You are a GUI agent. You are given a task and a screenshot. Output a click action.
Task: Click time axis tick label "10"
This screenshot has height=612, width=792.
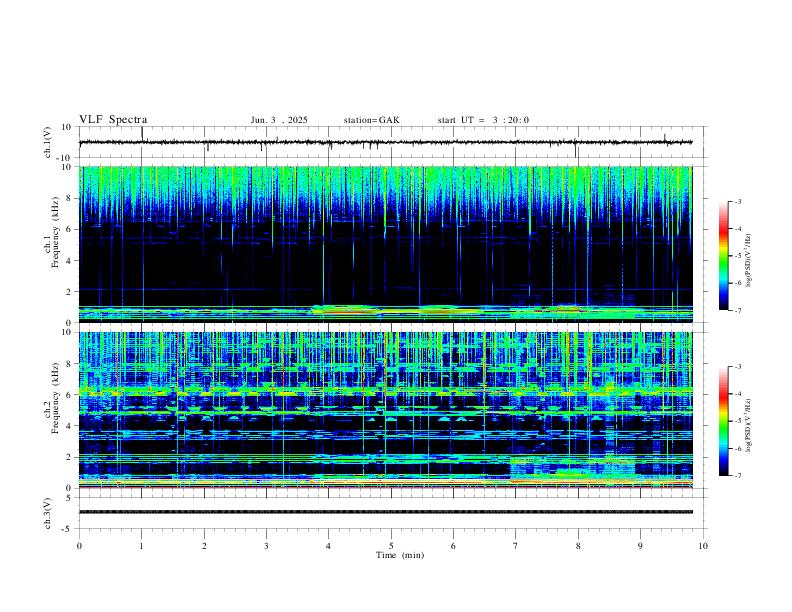[703, 546]
